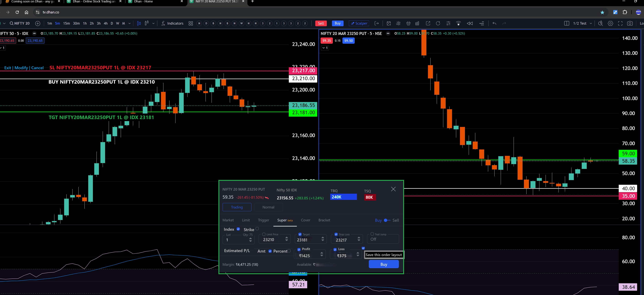Switch to the Trigger order tab
Image resolution: width=644 pixels, height=295 pixels.
coord(264,220)
